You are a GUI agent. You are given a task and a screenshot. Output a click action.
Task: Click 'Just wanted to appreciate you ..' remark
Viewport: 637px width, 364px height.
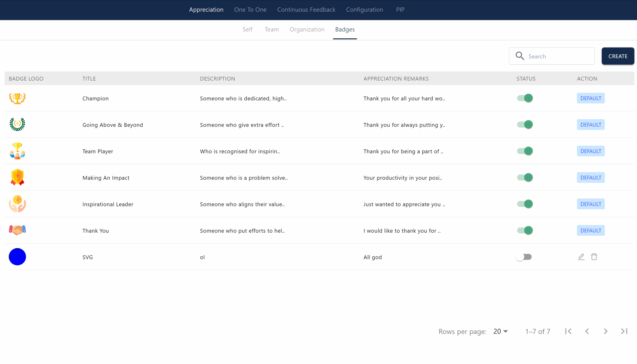pyautogui.click(x=404, y=205)
